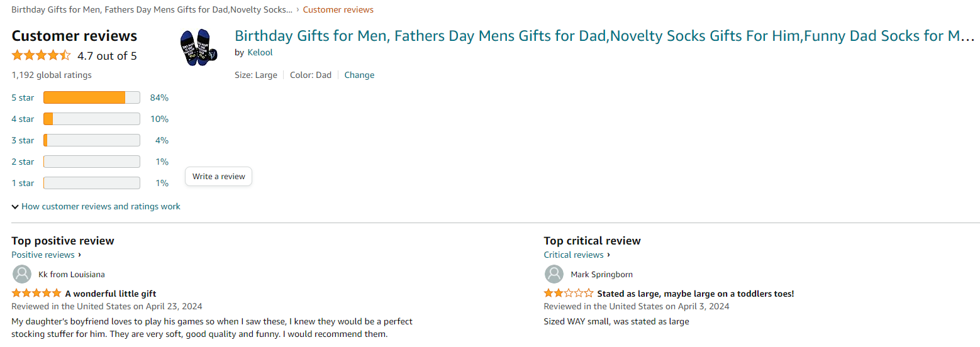The image size is (980, 347).
Task: Click the two-star icons on critical review
Action: coord(568,294)
